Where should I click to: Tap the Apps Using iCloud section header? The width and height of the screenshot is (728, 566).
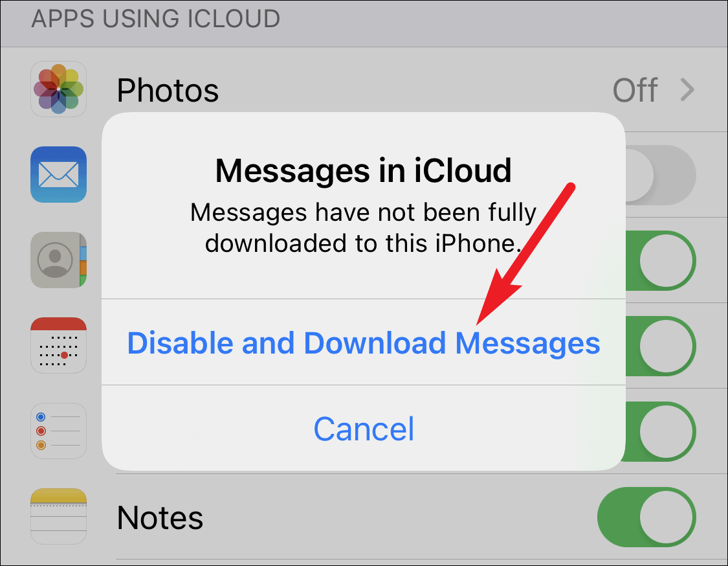[155, 19]
